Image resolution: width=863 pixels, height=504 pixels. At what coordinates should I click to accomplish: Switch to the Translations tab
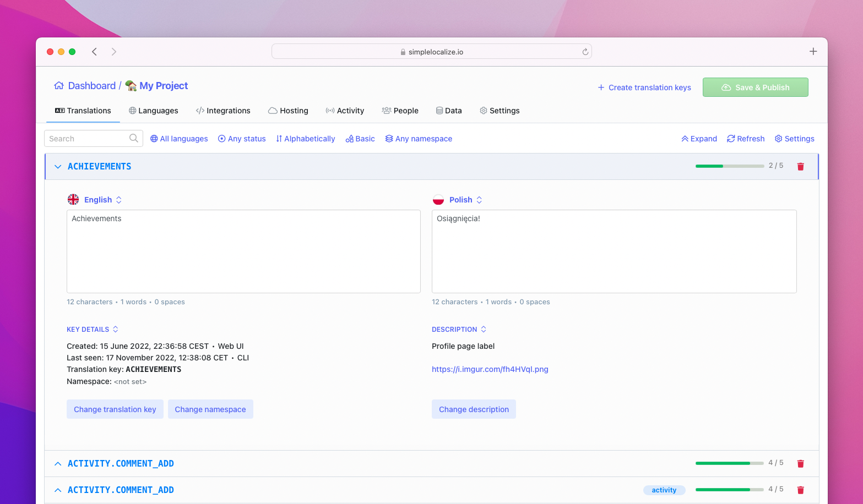[83, 111]
